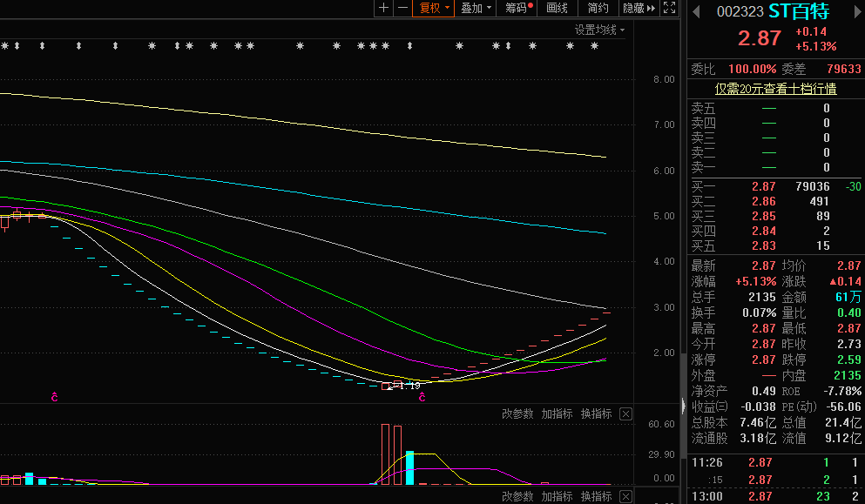Toggle the 简约 simplified mode

598,8
